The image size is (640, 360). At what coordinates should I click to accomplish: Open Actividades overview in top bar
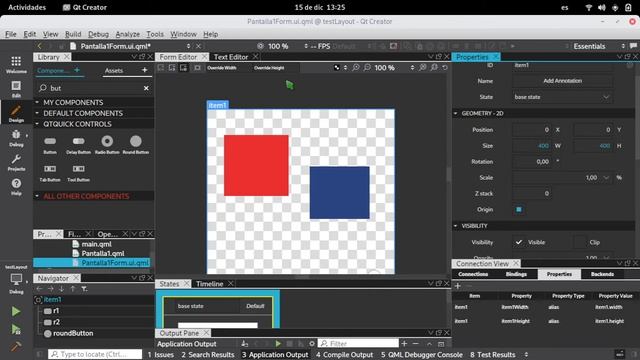click(27, 7)
